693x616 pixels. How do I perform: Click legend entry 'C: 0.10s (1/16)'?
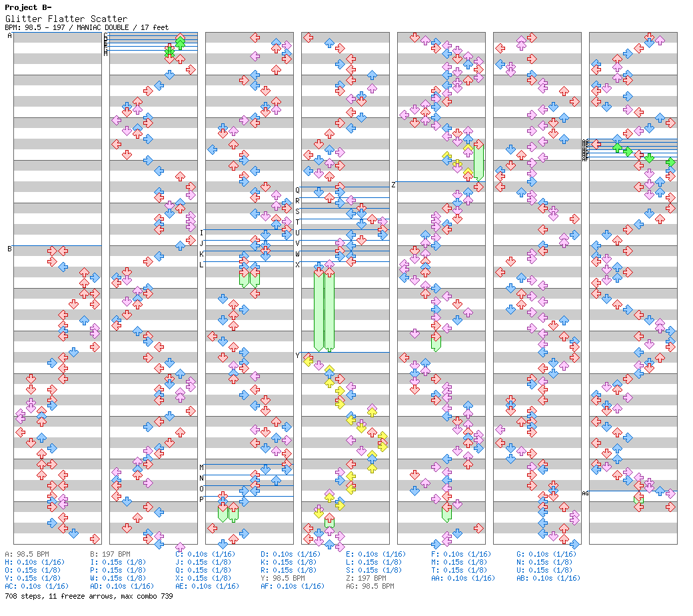(x=205, y=554)
